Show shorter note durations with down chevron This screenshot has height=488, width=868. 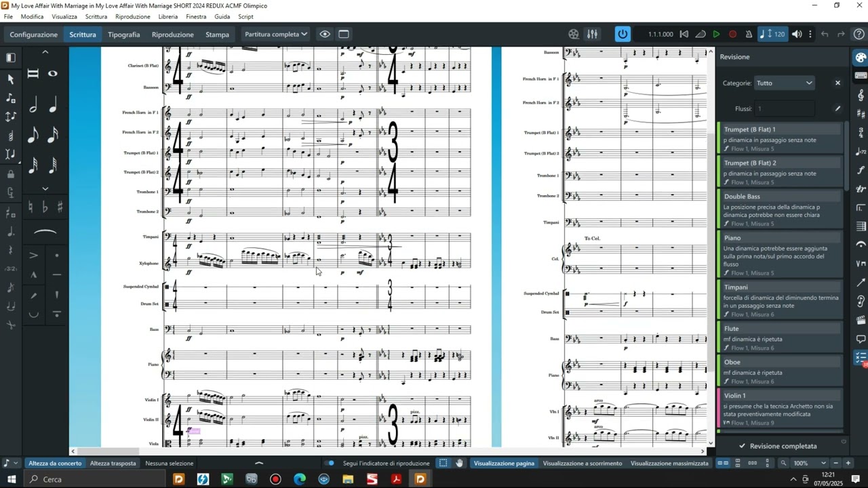click(x=45, y=188)
